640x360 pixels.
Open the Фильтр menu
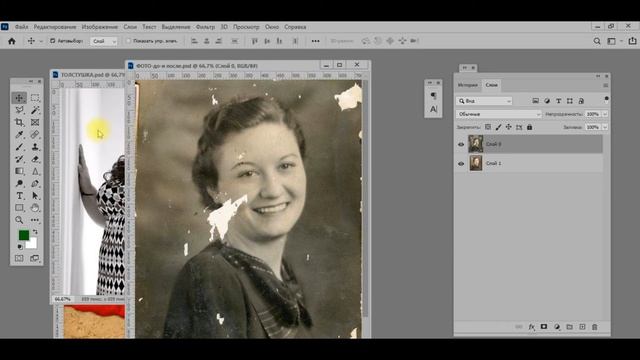(205, 27)
